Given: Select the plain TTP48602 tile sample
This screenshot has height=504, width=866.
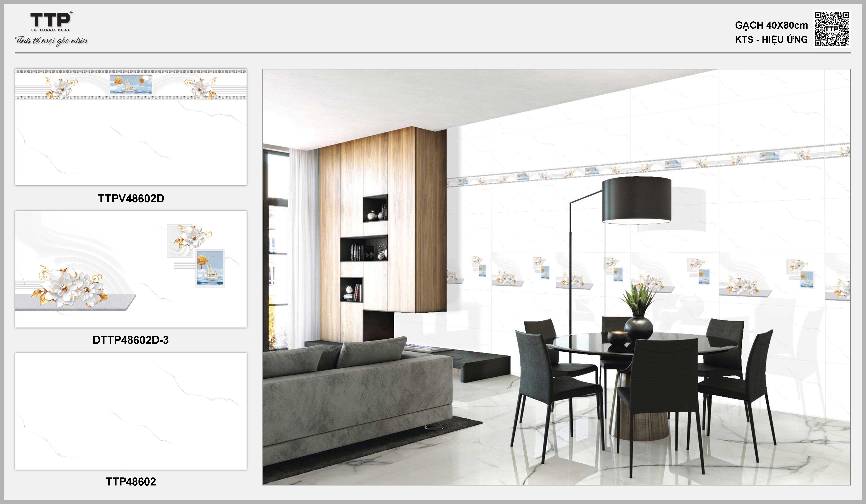Looking at the screenshot, I should click(x=131, y=411).
